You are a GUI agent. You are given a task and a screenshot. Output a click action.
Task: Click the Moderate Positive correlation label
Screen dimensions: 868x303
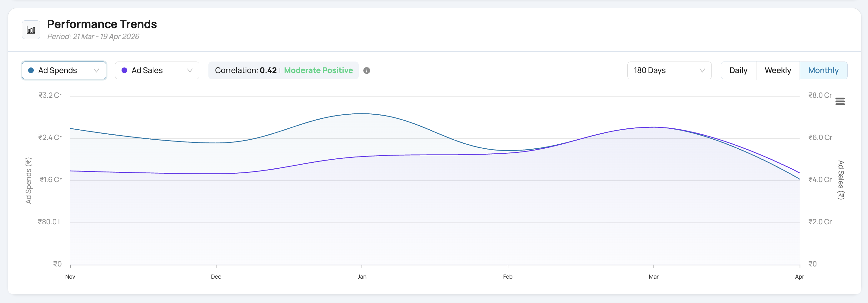click(318, 71)
